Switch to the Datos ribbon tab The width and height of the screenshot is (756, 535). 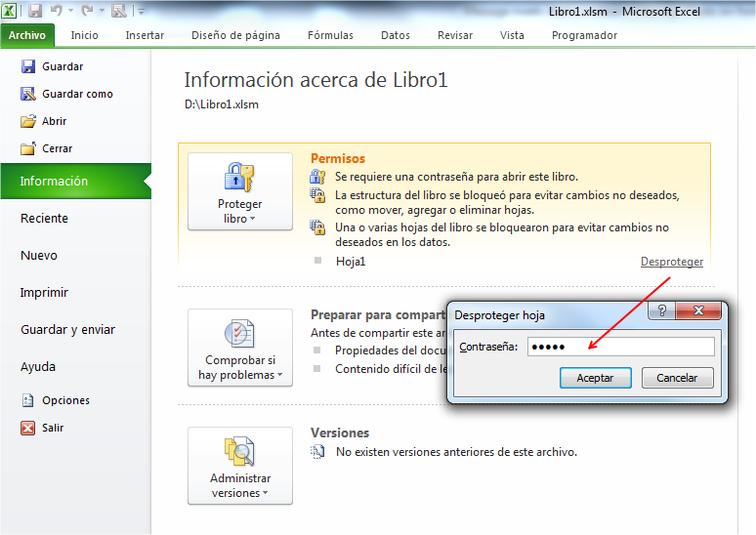[x=396, y=35]
